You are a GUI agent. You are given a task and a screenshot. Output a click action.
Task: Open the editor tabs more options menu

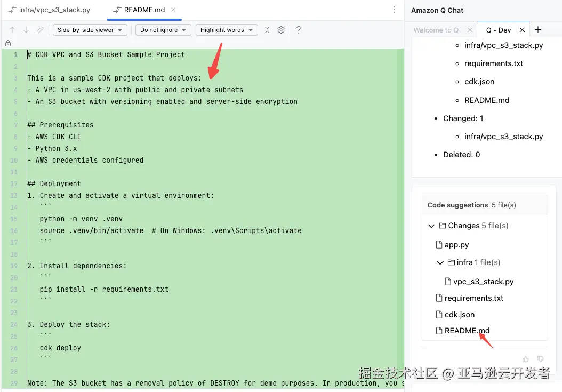[x=394, y=10]
